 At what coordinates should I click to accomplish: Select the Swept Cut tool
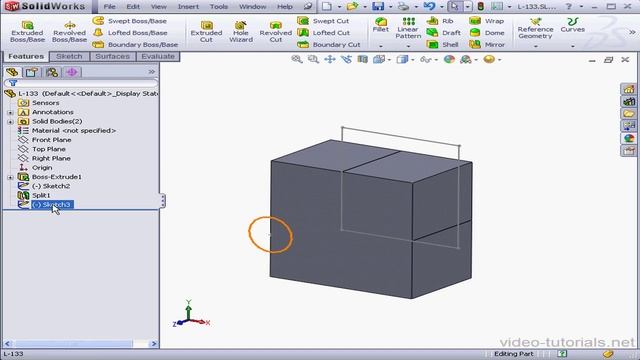coord(324,21)
